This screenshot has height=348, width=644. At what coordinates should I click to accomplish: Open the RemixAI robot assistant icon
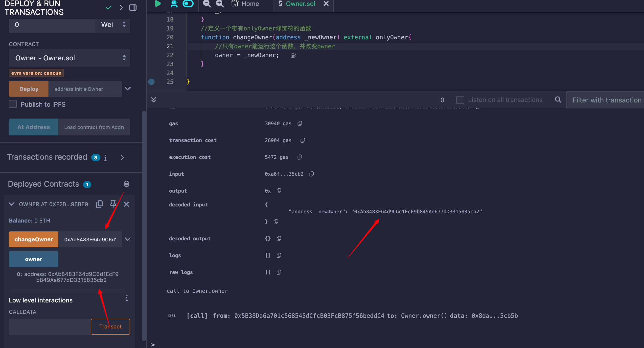pyautogui.click(x=174, y=4)
